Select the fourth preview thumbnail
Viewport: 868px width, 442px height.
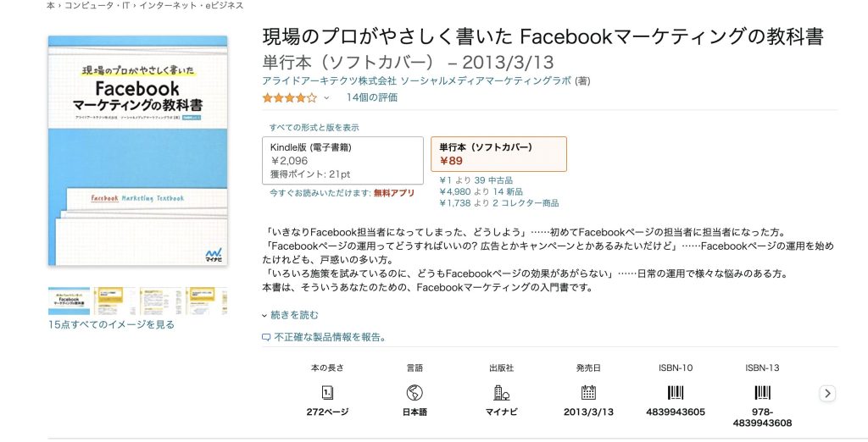pos(206,301)
